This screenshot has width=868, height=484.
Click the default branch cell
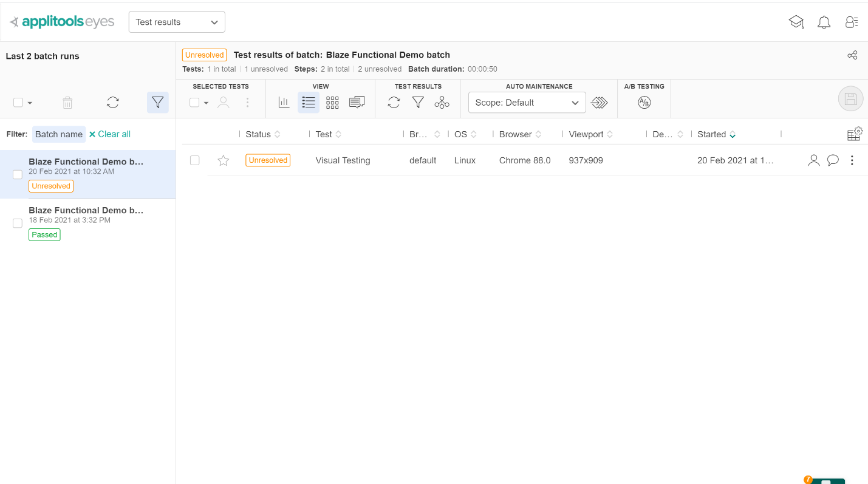point(423,160)
